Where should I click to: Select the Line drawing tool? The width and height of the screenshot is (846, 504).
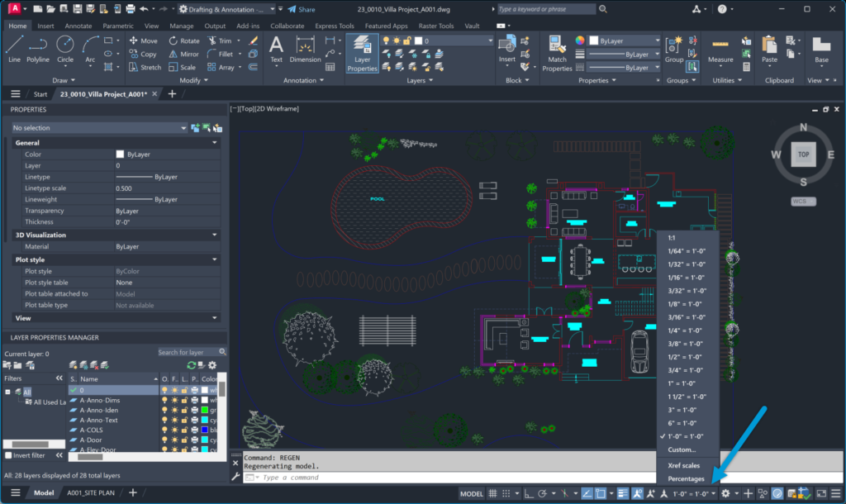(14, 48)
